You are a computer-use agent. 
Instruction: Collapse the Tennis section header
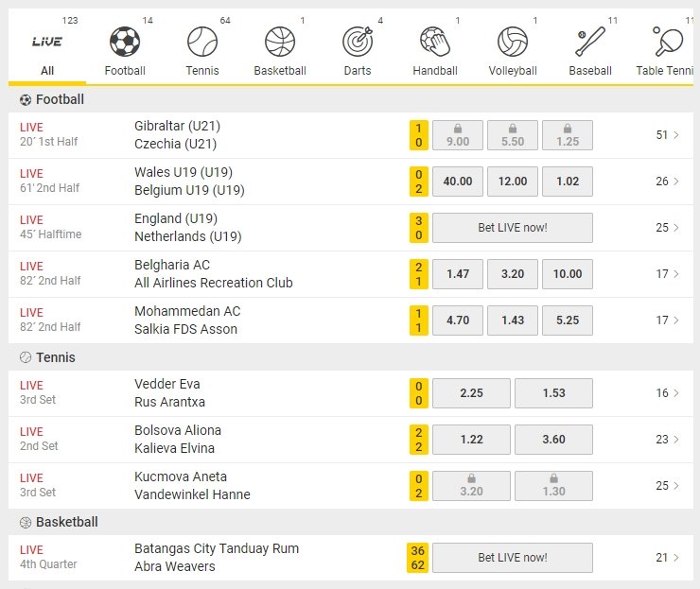(x=56, y=357)
